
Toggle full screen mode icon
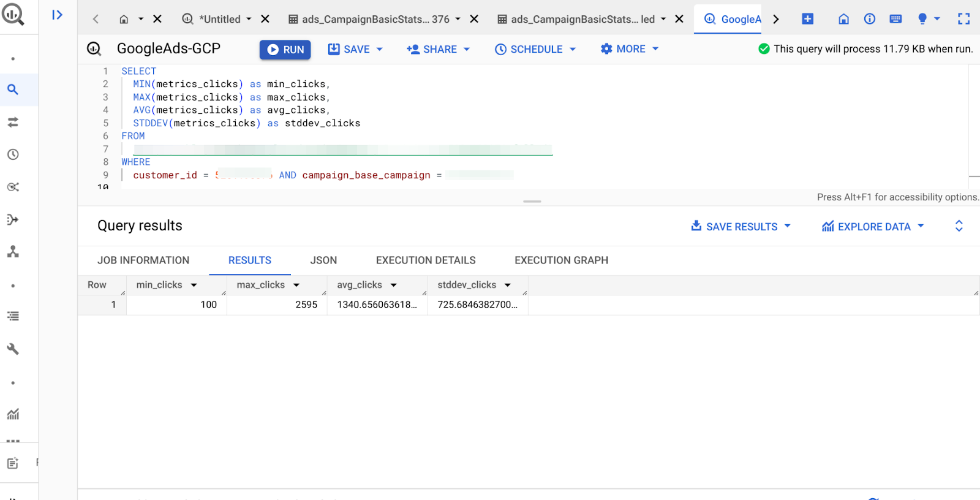click(x=963, y=19)
